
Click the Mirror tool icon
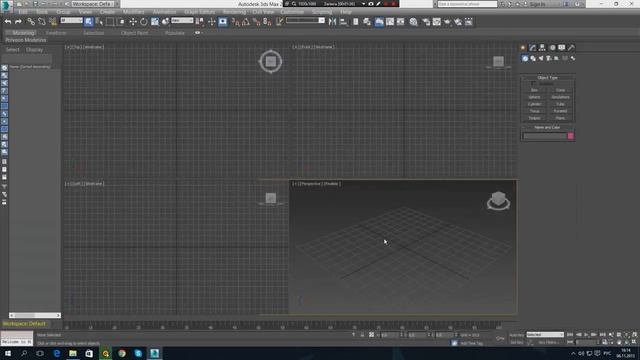coord(332,22)
